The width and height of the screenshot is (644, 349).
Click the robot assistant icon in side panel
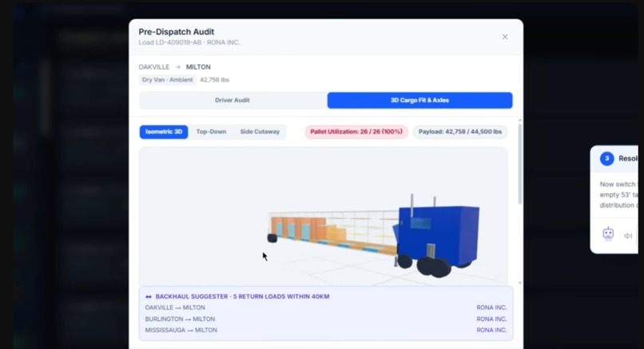(x=608, y=234)
